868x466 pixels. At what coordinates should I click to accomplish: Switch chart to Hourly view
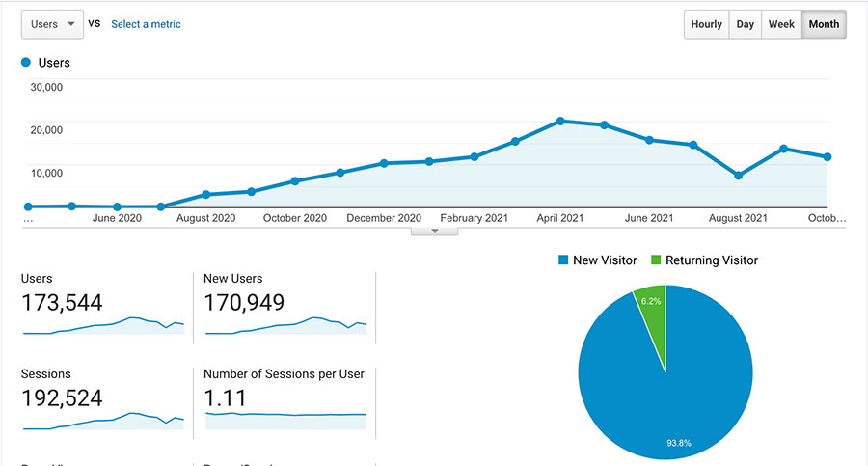coord(706,24)
